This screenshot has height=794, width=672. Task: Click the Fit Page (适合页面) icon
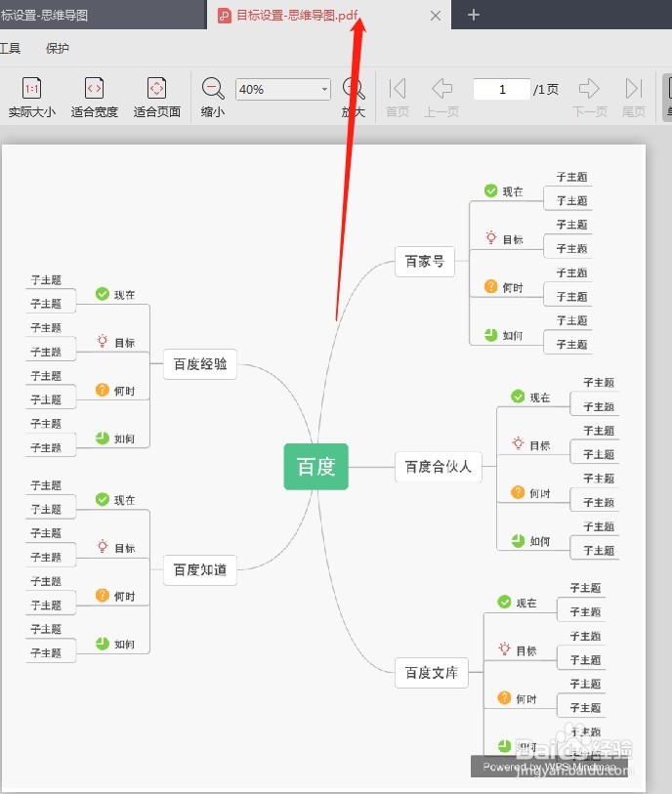tap(156, 89)
